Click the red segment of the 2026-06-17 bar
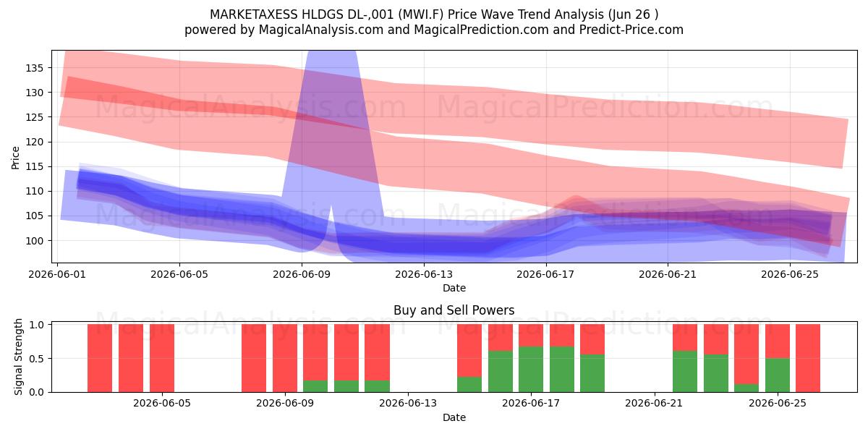The height and width of the screenshot is (434, 868). tap(531, 336)
